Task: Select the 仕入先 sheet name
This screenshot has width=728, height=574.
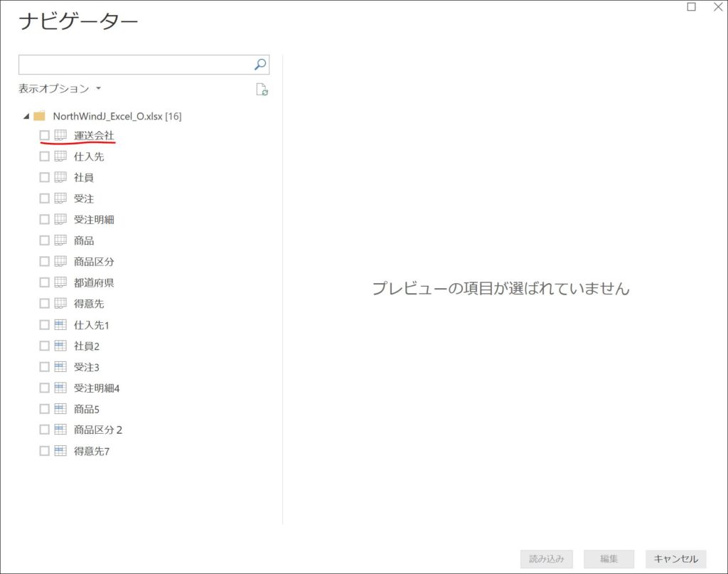Action: 89,156
